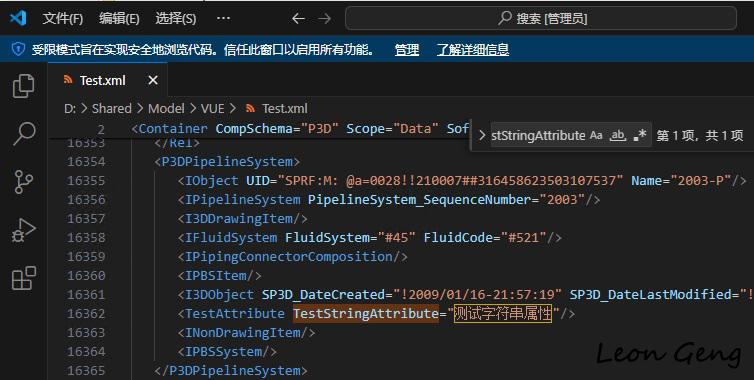The image size is (754, 380).
Task: Click line number 16362
Action: 86,314
